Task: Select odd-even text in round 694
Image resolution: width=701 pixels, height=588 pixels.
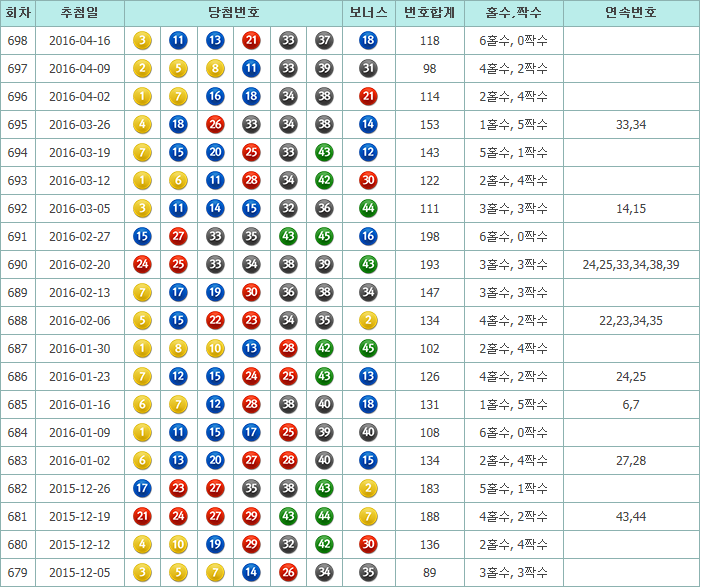Action: pos(514,153)
